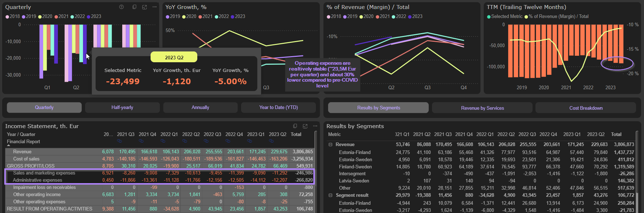Screen dimensions: 644x213
Task: Click the link icon under 2021 Q3
Action: coord(119,141)
